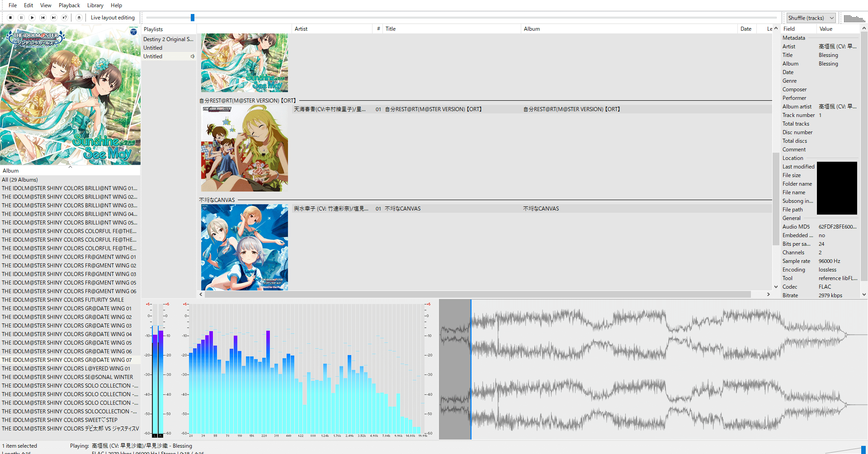Image resolution: width=868 pixels, height=454 pixels.
Task: Click the large Sunshine See May album art
Action: coord(70,94)
